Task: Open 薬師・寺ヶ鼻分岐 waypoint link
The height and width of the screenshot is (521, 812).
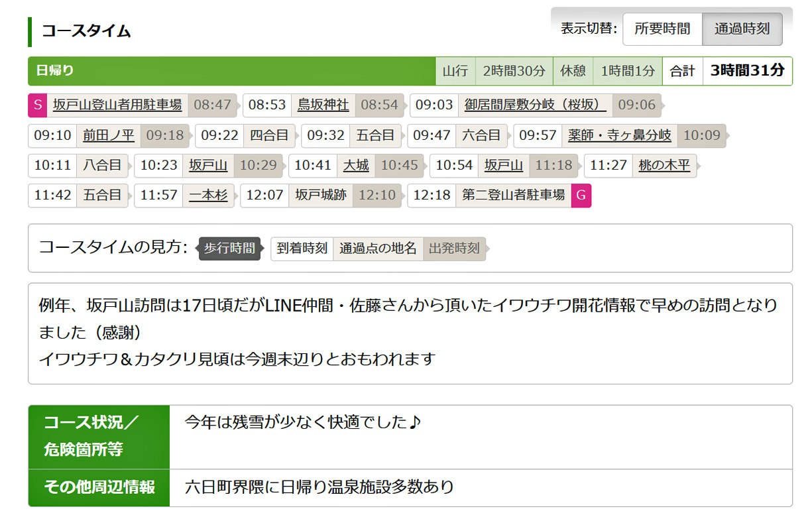Action: coord(619,135)
